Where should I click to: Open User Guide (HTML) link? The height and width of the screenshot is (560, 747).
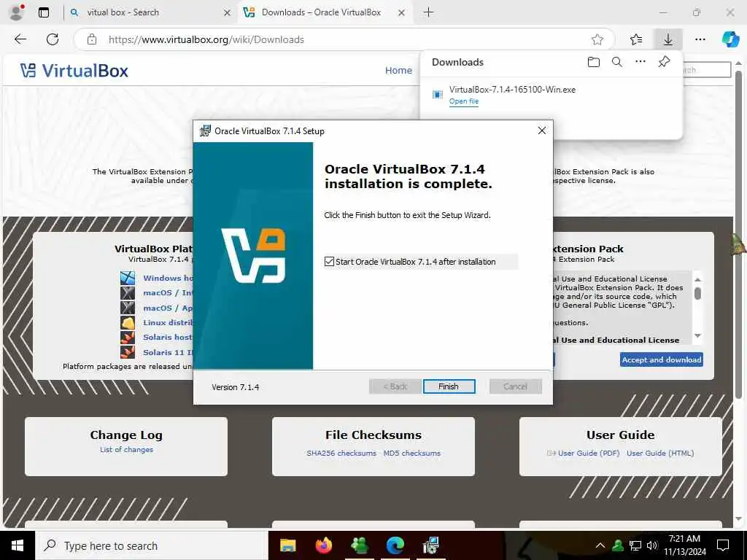click(x=660, y=454)
